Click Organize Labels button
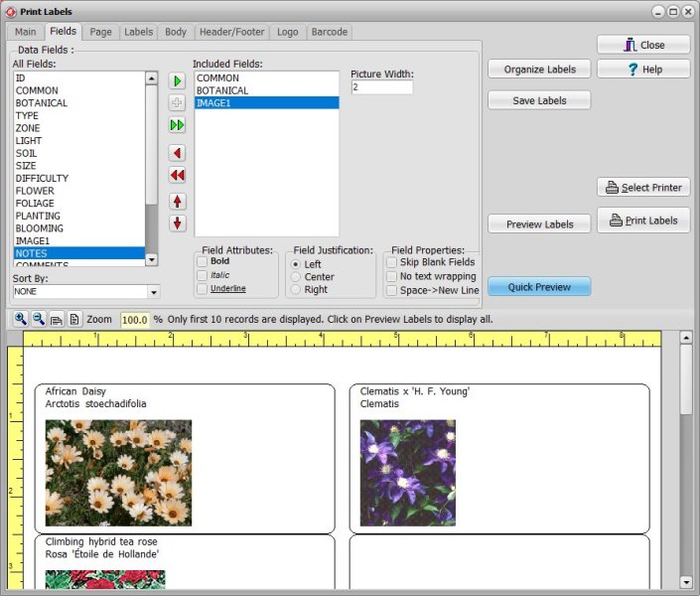Viewport: 700px width, 596px height. tap(539, 70)
